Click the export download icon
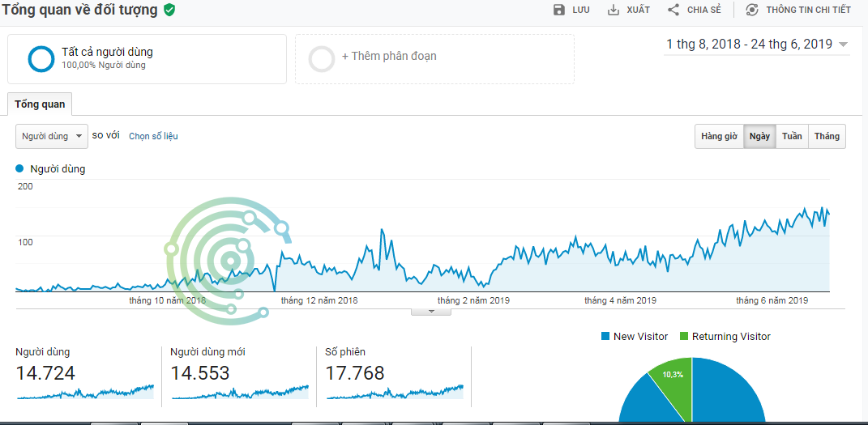 tap(614, 10)
